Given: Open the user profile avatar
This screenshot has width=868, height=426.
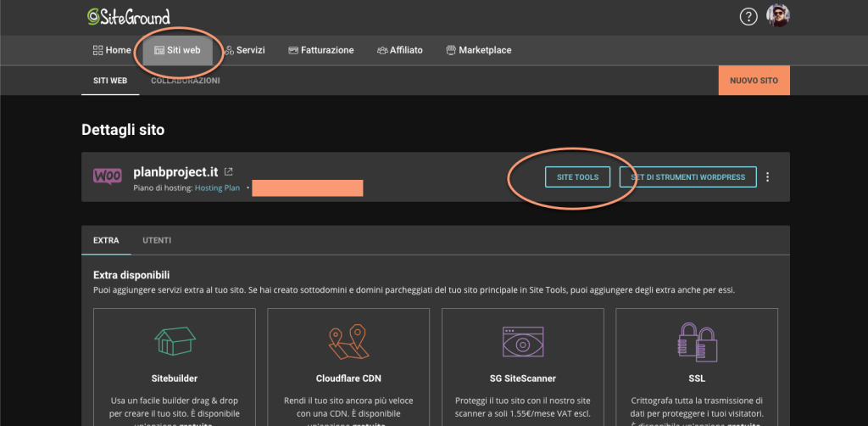Looking at the screenshot, I should pyautogui.click(x=778, y=15).
